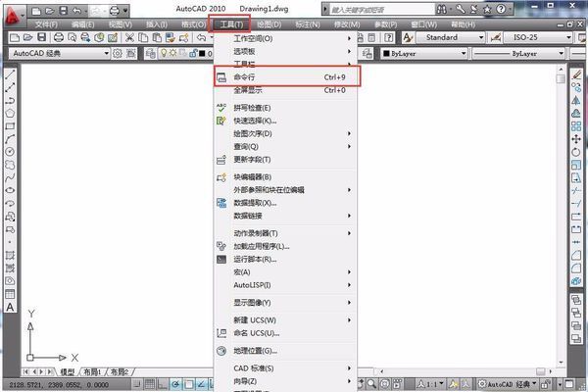Select the Rotate tool in modify toolbar
The height and width of the screenshot is (392, 588).
pos(576,152)
